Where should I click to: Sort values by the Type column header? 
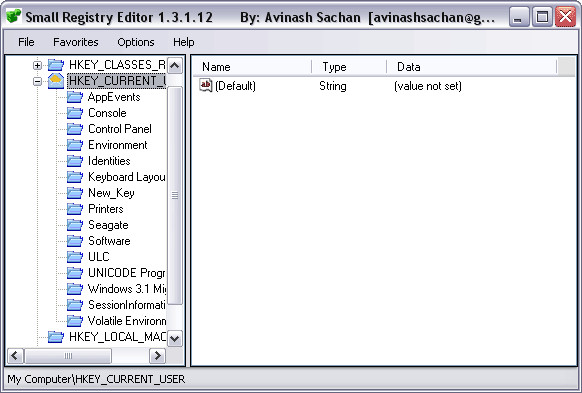click(349, 67)
